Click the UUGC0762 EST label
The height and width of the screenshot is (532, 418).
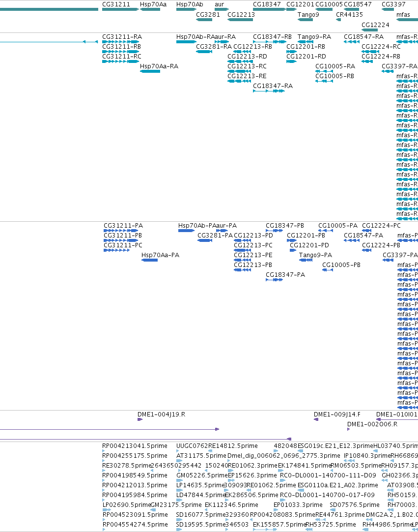click(192, 446)
